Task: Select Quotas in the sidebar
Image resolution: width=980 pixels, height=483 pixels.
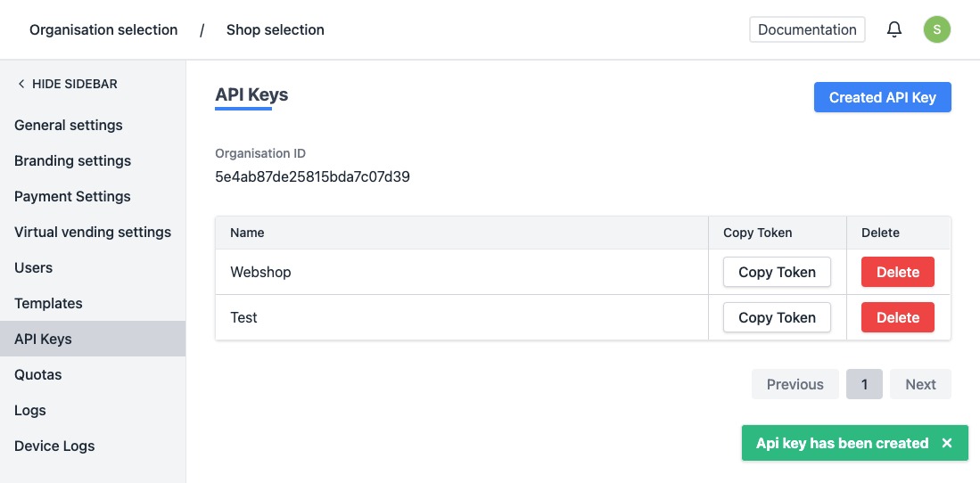Action: click(38, 374)
